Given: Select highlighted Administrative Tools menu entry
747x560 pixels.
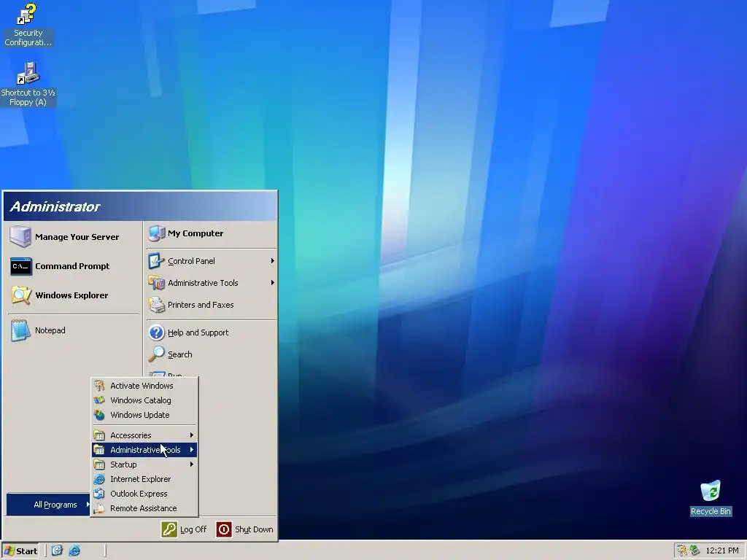Looking at the screenshot, I should tap(144, 450).
